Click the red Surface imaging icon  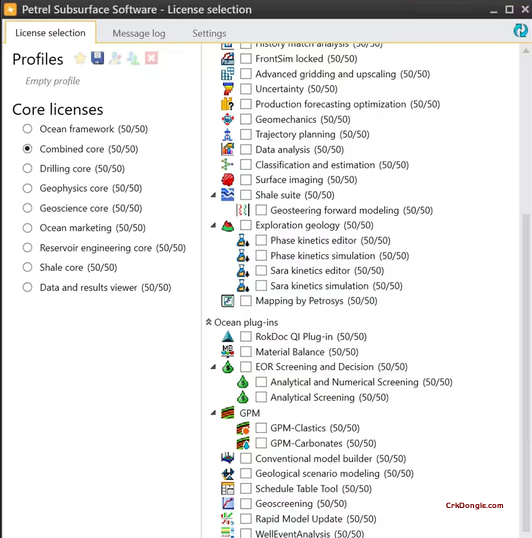[227, 179]
